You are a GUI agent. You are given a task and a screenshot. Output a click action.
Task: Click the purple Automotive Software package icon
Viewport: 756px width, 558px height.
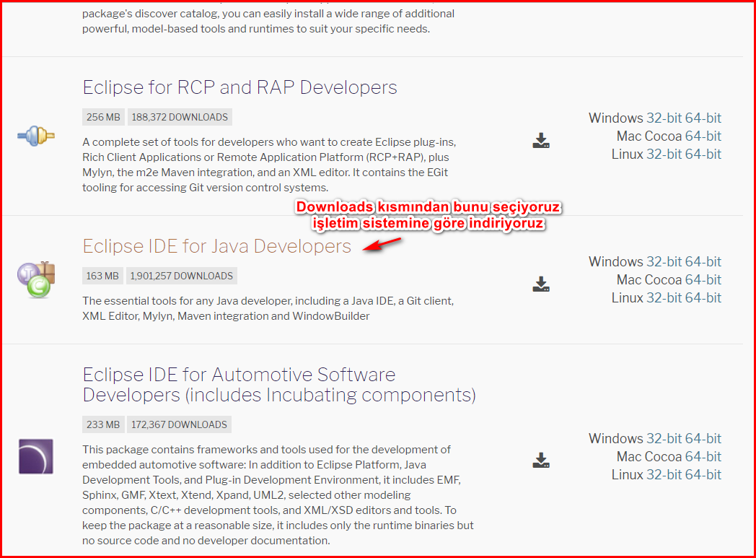click(35, 456)
